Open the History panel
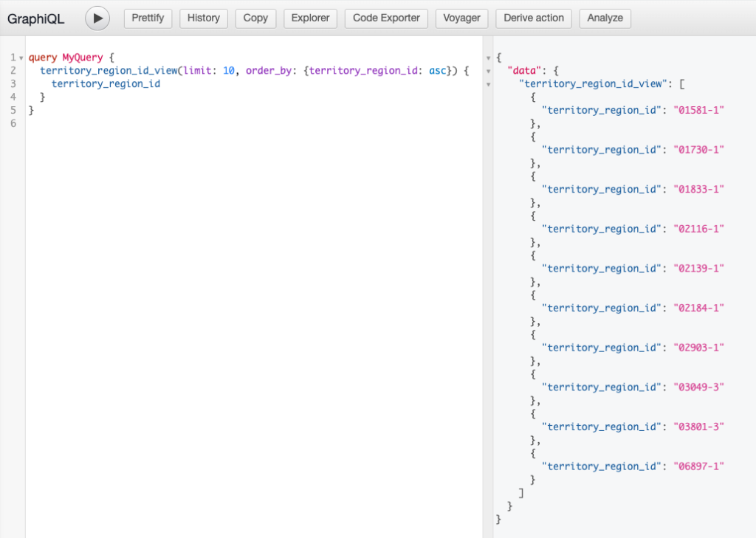This screenshot has width=756, height=538. [204, 18]
